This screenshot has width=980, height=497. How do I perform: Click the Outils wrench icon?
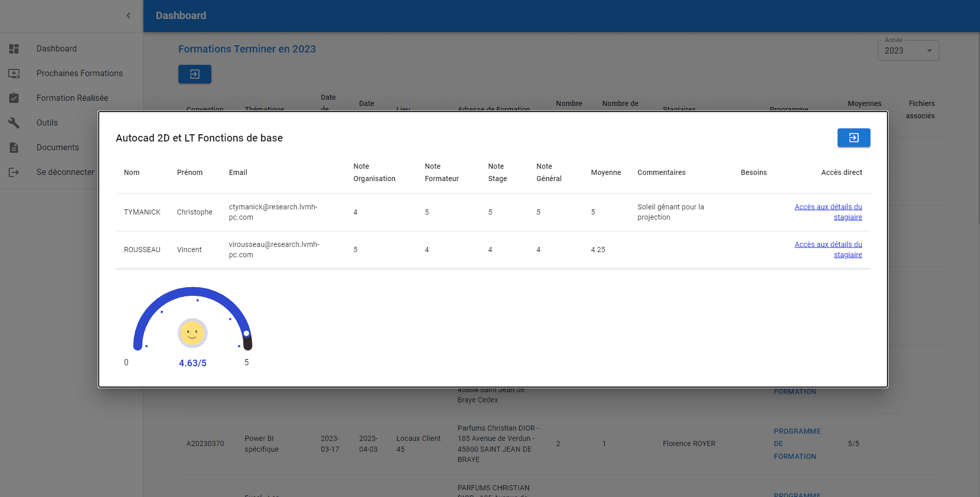(x=14, y=123)
